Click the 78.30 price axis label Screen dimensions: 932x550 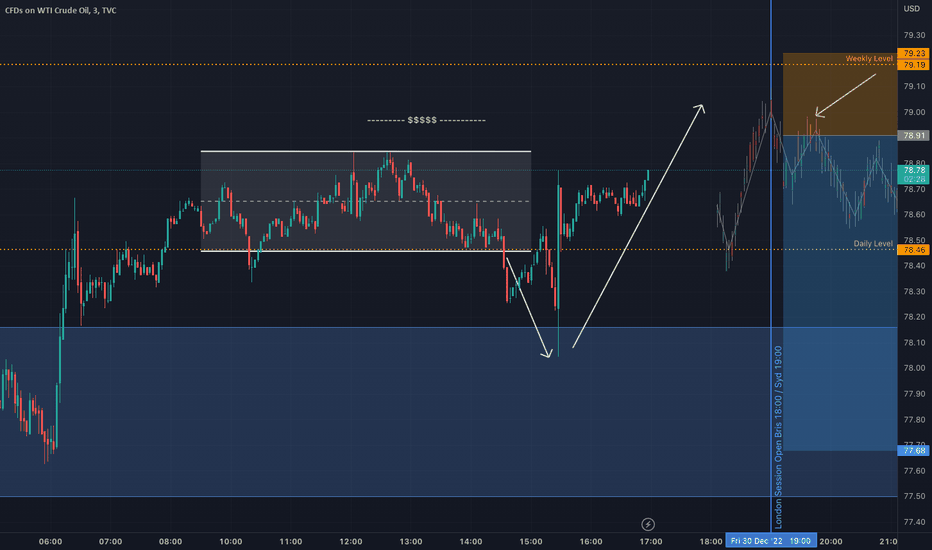pyautogui.click(x=914, y=291)
